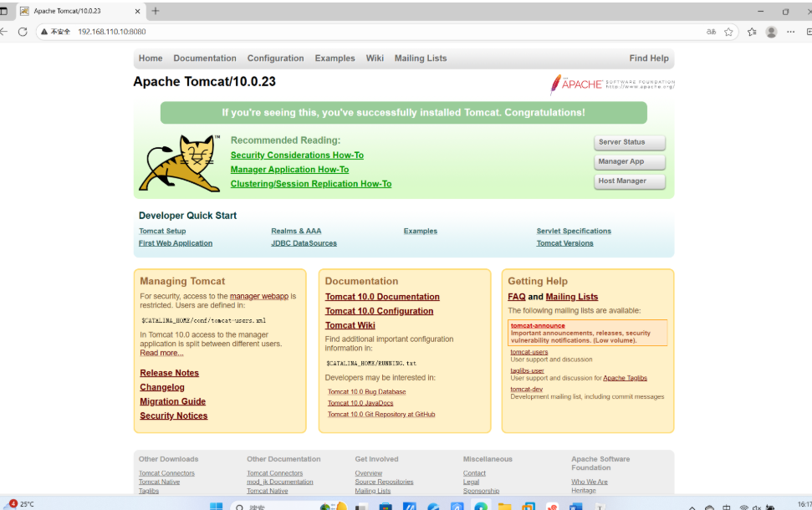Open footer Tomcat Native under Other Downloads
Image resolution: width=812 pixels, height=510 pixels.
pyautogui.click(x=159, y=482)
